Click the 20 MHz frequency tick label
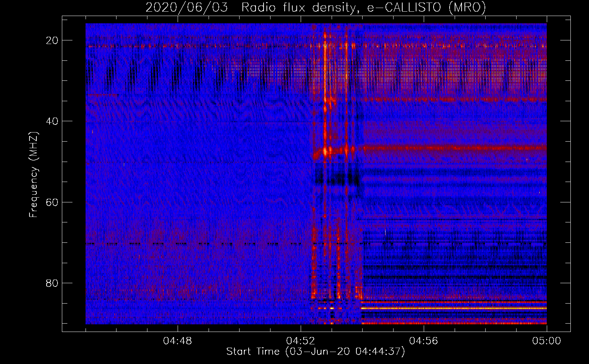The image size is (589, 364). pyautogui.click(x=52, y=40)
